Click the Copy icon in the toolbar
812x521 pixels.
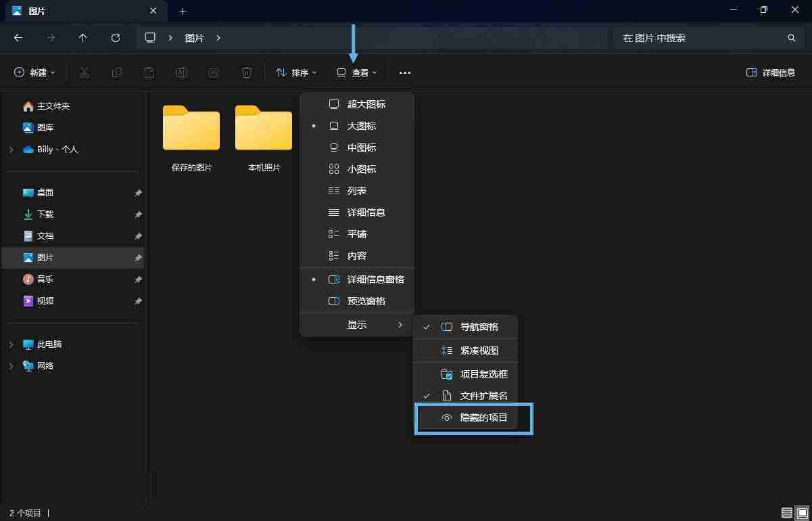click(116, 72)
